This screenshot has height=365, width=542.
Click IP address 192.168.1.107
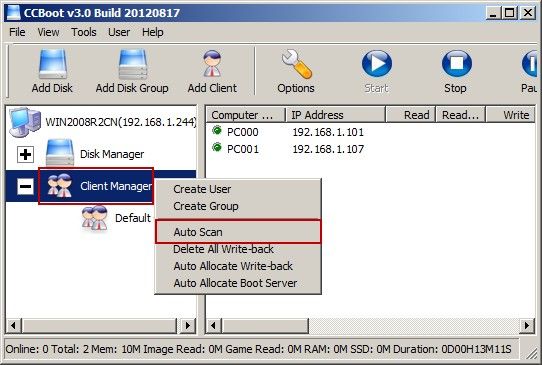click(x=328, y=149)
